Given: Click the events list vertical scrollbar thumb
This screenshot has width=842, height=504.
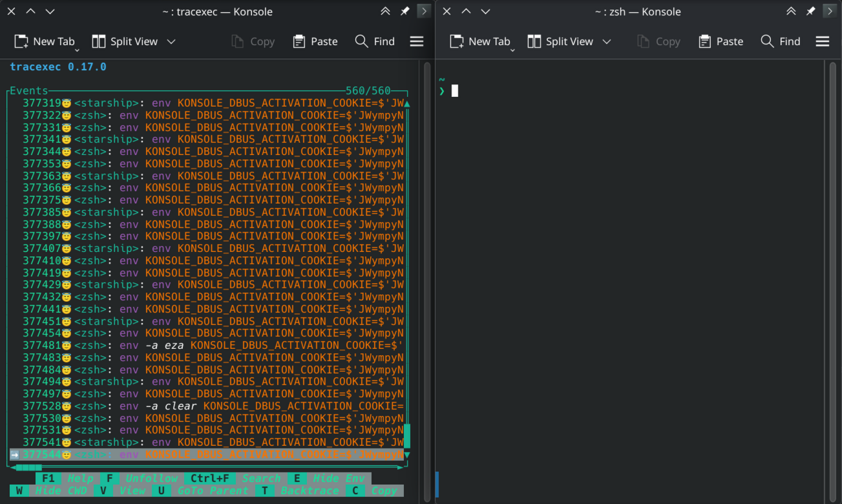Looking at the screenshot, I should pyautogui.click(x=407, y=436).
